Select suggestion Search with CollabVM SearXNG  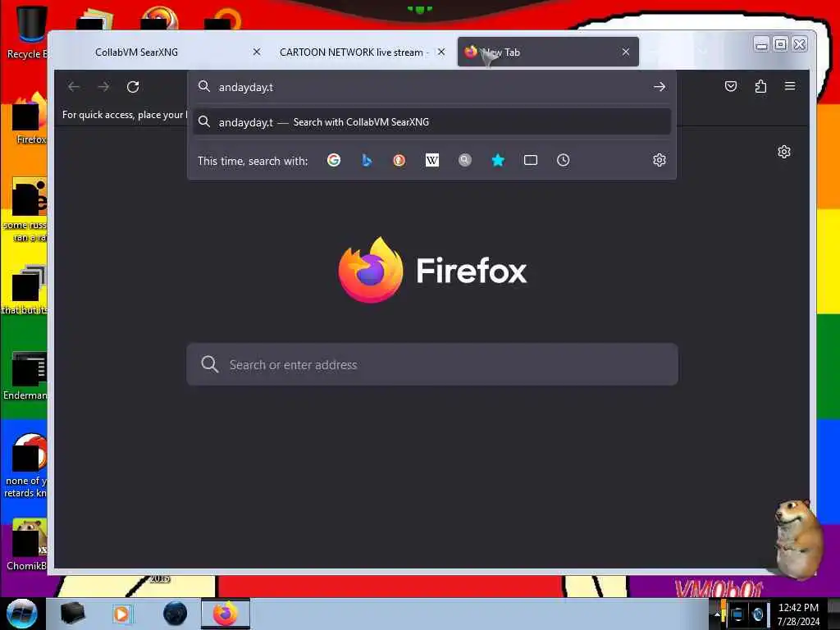click(431, 122)
